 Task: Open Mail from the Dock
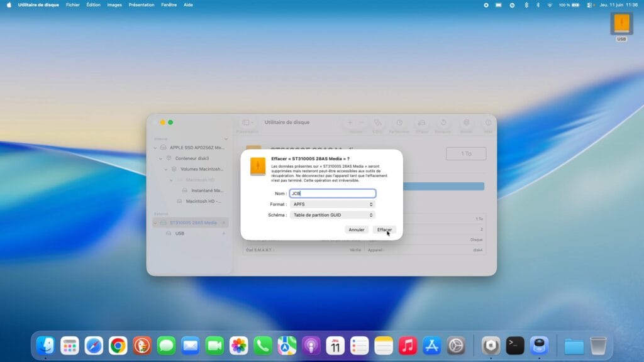pos(191,346)
